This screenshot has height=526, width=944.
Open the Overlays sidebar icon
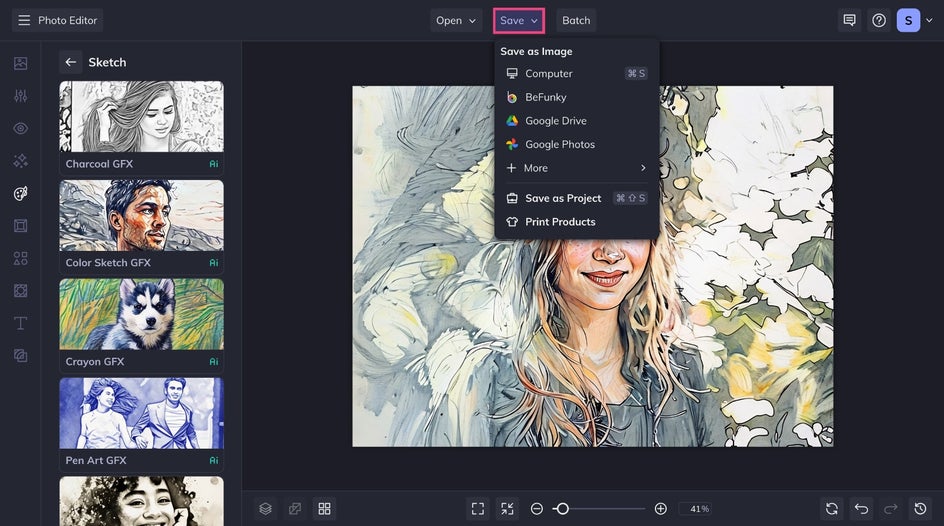(20, 291)
